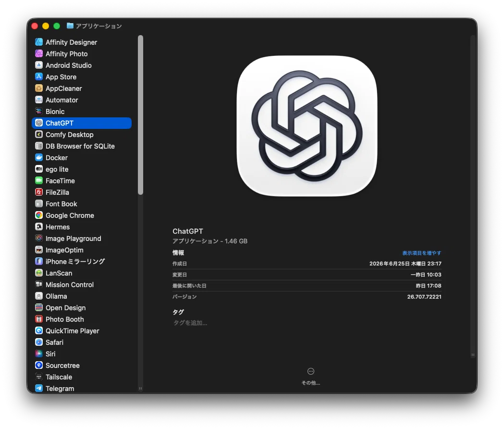
Task: Select the Telegram icon
Action: coord(39,389)
